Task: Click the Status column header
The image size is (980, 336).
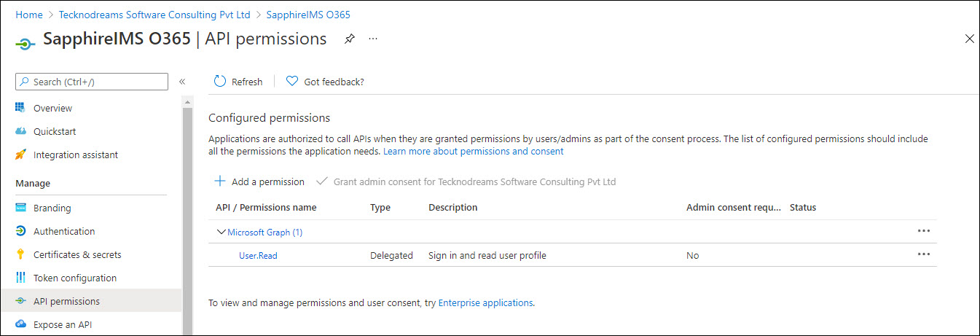Action: 803,208
